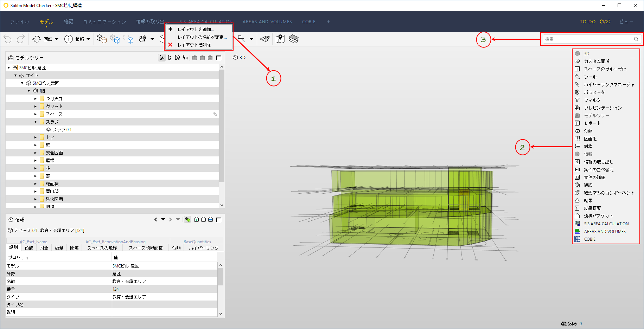Toggle the container hierarchy view button in model tree
This screenshot has width=644, height=329.
tap(162, 58)
